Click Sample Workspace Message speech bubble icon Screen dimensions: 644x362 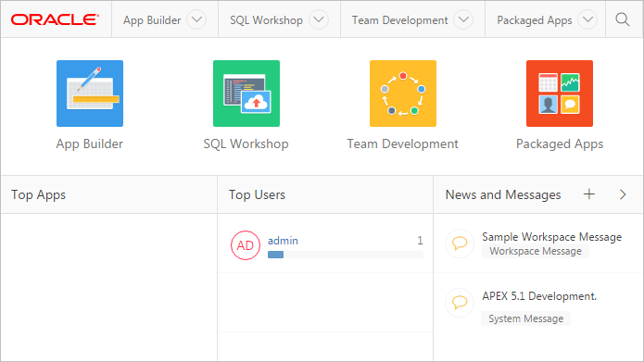point(460,243)
